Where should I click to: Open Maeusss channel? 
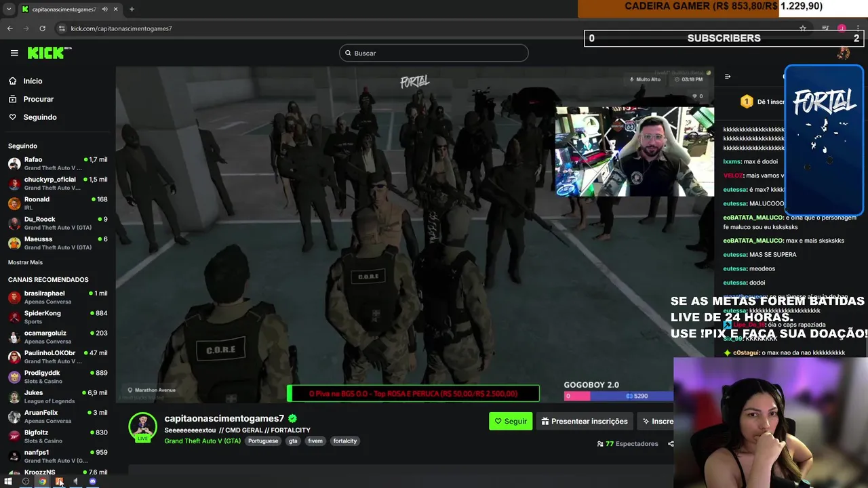tap(58, 243)
